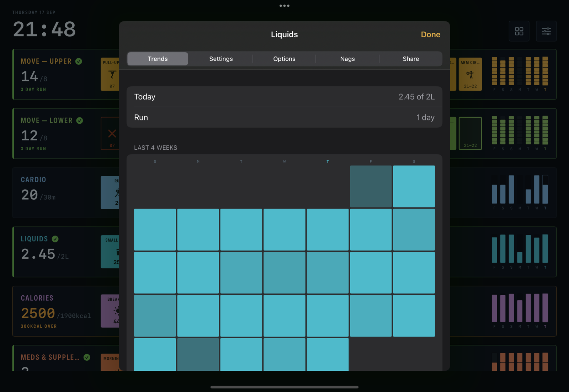569x392 pixels.
Task: Select the dark Monday cell in last week
Action: click(198, 354)
